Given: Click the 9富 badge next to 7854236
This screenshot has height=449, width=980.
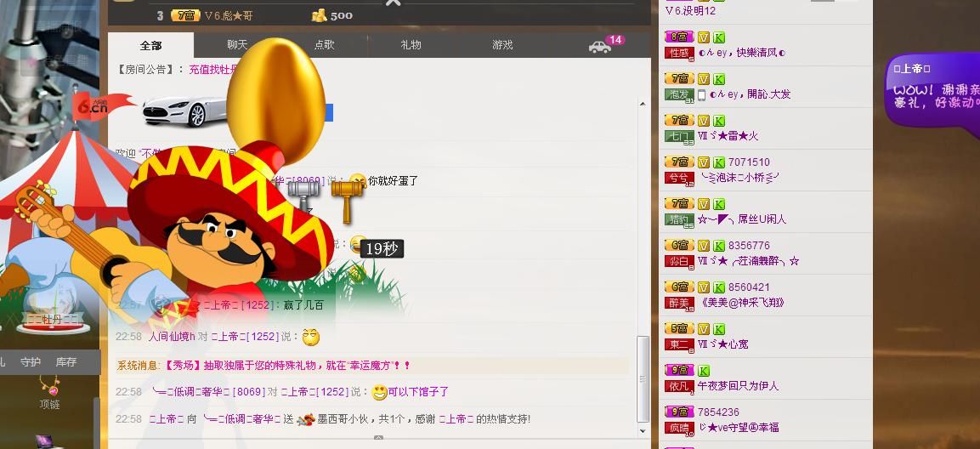Looking at the screenshot, I should [x=679, y=412].
